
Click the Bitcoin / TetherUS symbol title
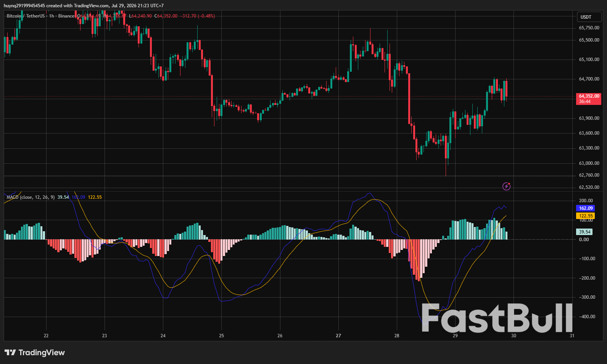(x=26, y=16)
